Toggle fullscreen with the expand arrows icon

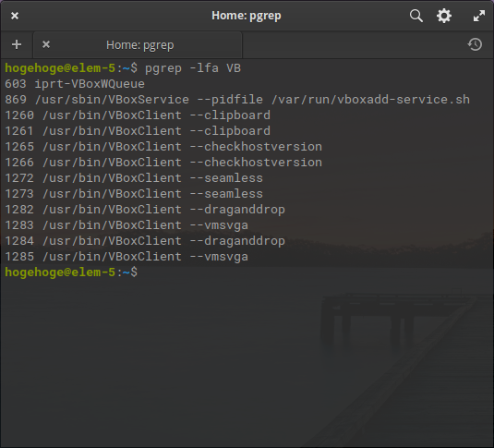[479, 16]
